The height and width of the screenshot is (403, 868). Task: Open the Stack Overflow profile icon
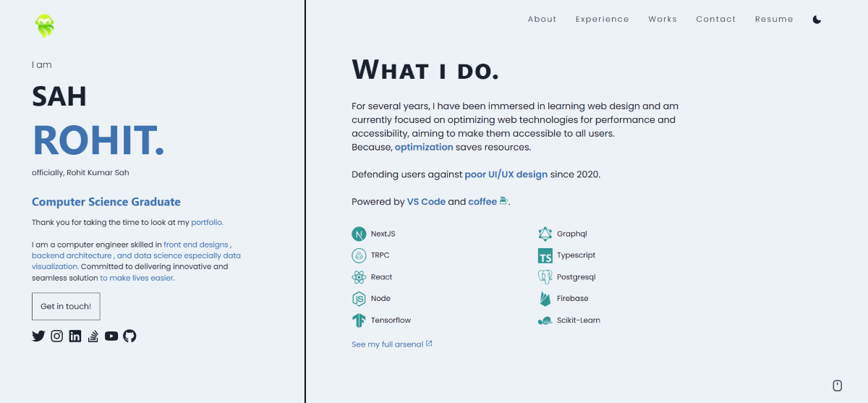pos(93,336)
